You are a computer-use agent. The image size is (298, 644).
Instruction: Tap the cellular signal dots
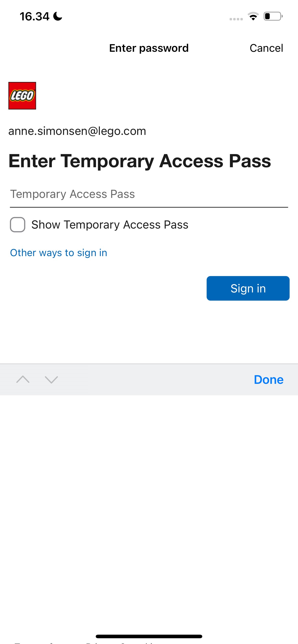point(236,19)
